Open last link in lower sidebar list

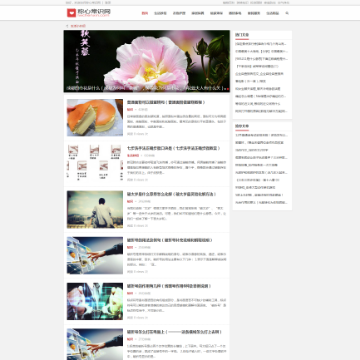[261, 202]
